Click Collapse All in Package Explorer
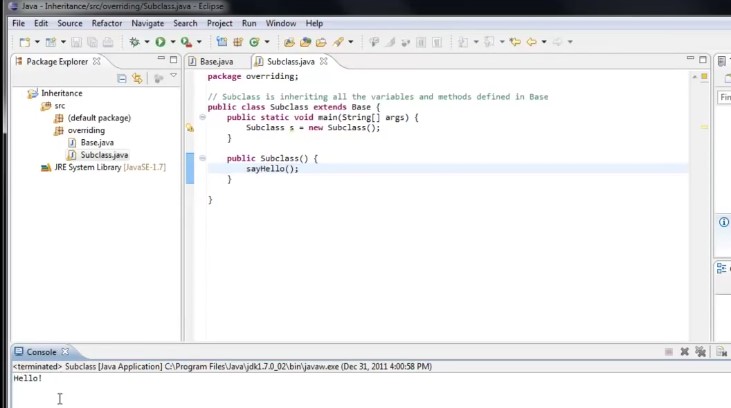This screenshot has height=408, width=731. [x=122, y=78]
